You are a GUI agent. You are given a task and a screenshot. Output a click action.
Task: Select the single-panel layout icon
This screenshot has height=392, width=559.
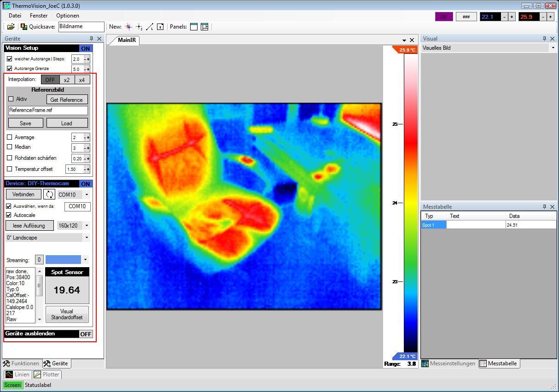194,27
